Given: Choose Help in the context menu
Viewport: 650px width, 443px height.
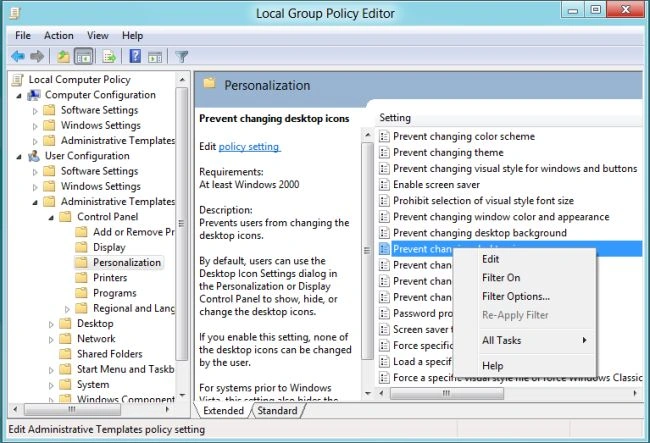Looking at the screenshot, I should 524,366.
